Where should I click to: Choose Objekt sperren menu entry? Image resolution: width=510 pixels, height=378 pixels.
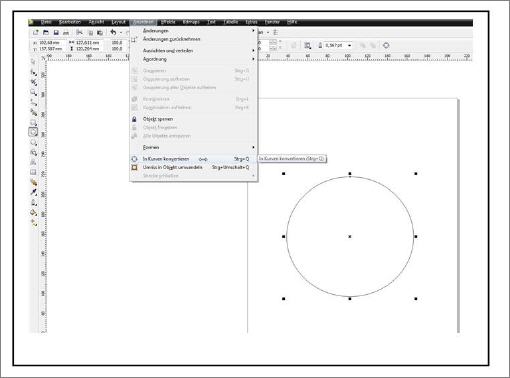pos(193,119)
